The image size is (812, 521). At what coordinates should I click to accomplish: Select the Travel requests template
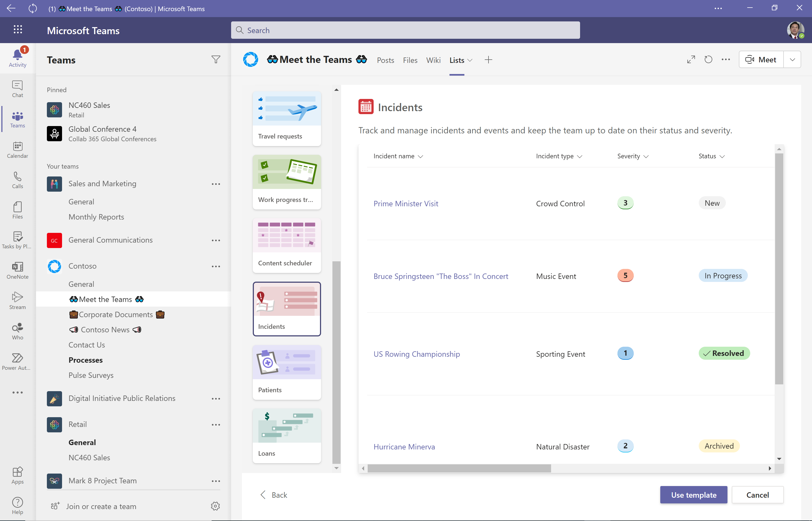click(x=287, y=118)
